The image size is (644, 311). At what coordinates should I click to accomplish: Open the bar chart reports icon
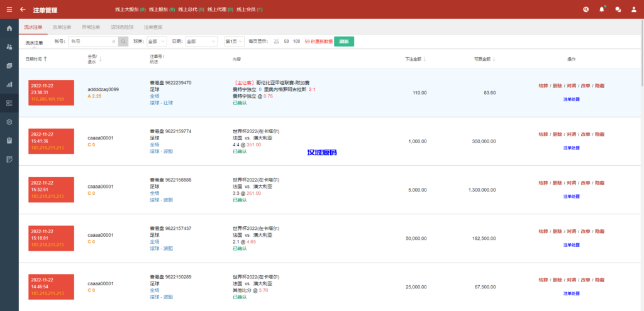pyautogui.click(x=9, y=84)
